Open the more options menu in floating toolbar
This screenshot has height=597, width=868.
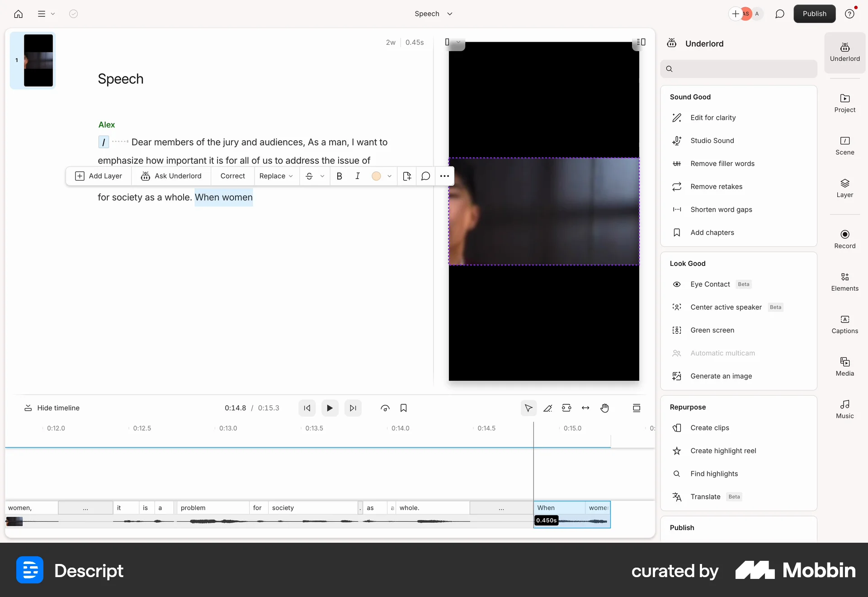point(444,176)
